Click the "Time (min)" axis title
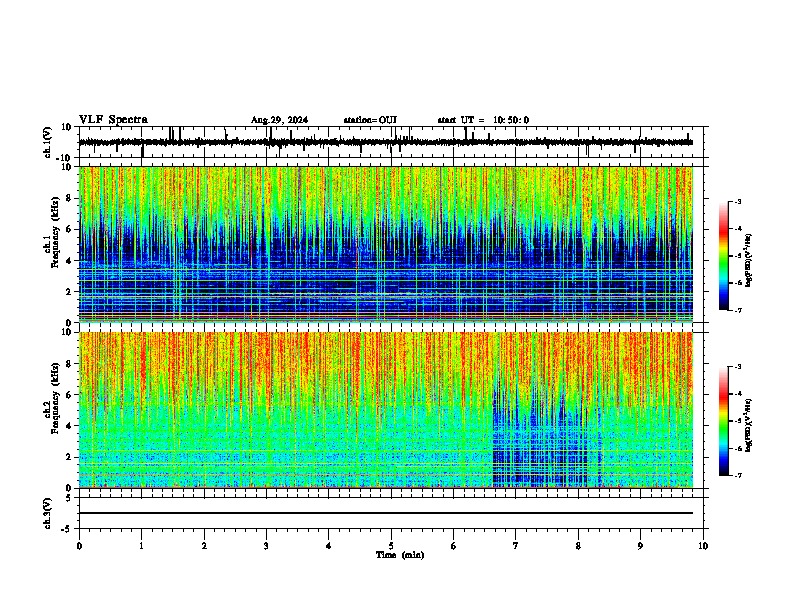This screenshot has width=792, height=612. coord(400,555)
